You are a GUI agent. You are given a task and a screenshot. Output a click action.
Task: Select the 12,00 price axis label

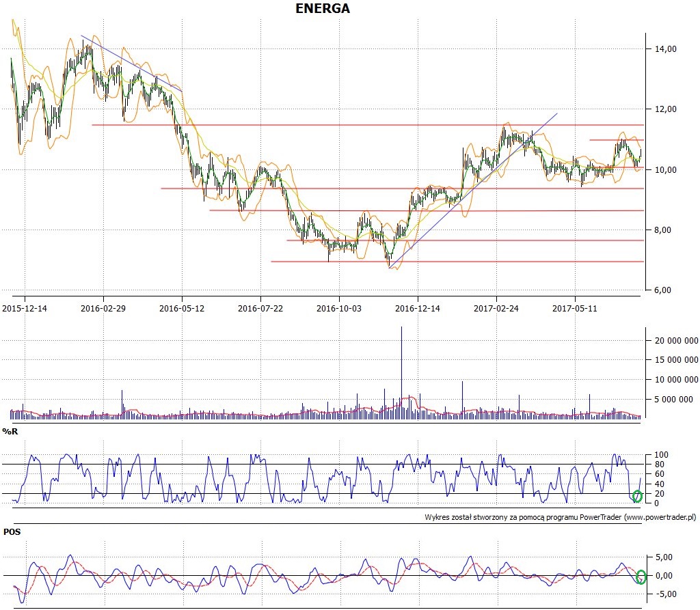point(666,109)
